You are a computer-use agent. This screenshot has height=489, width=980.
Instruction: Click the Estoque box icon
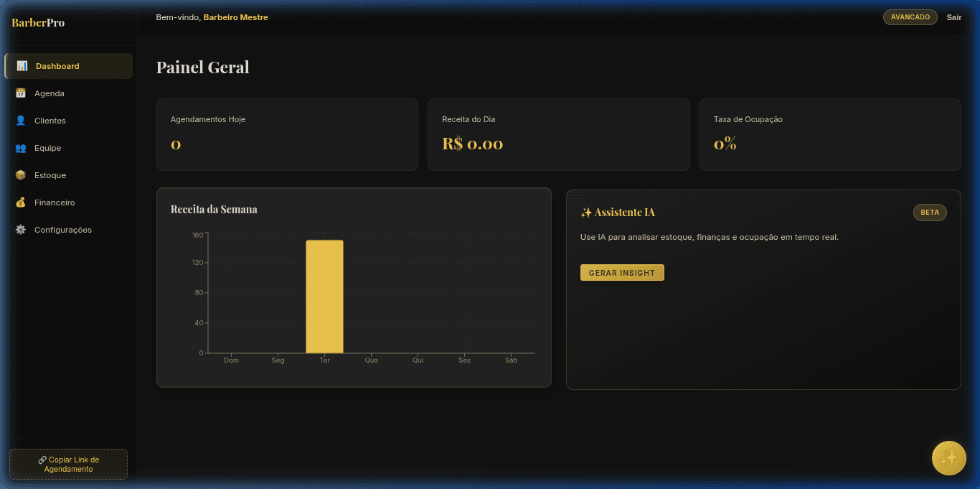click(x=20, y=175)
